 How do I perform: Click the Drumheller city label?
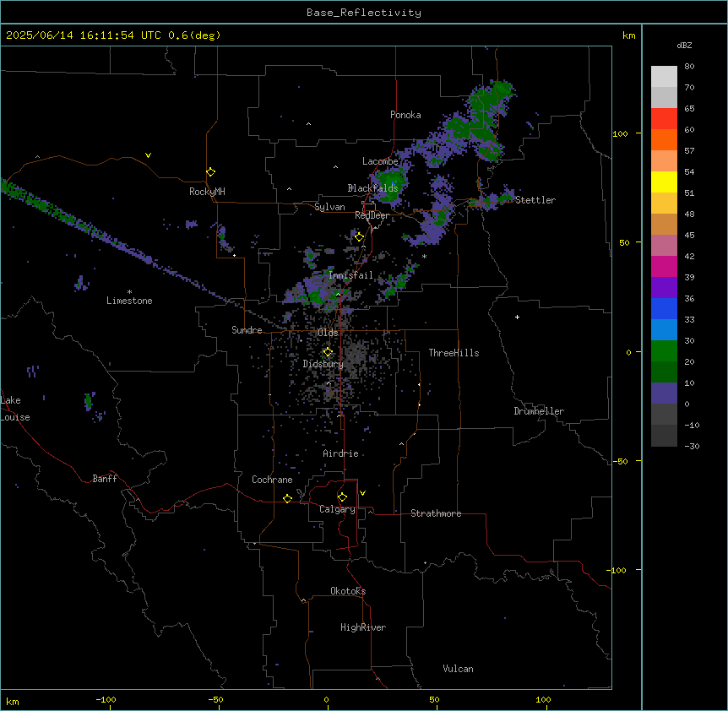(x=539, y=411)
